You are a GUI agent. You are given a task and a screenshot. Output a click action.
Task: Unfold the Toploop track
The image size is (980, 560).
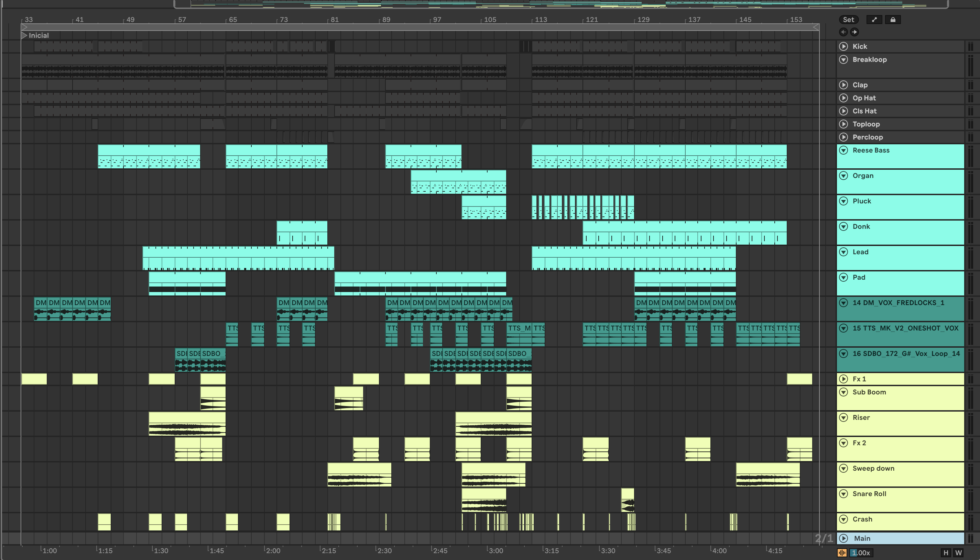[843, 124]
